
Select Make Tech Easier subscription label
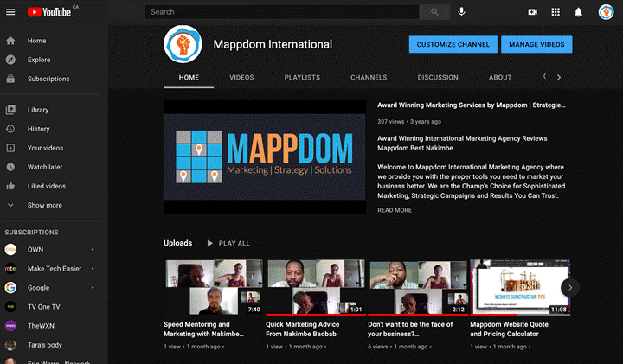[x=55, y=269]
